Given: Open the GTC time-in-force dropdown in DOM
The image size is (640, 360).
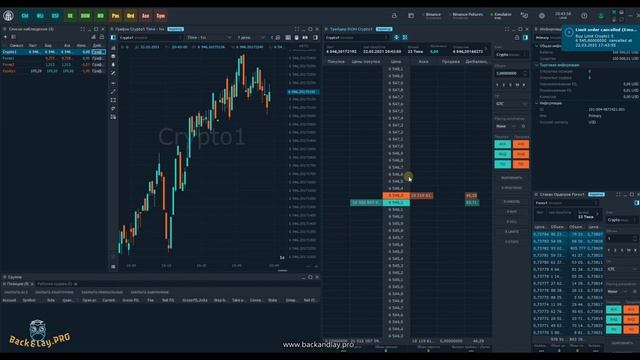Looking at the screenshot, I should tap(511, 104).
